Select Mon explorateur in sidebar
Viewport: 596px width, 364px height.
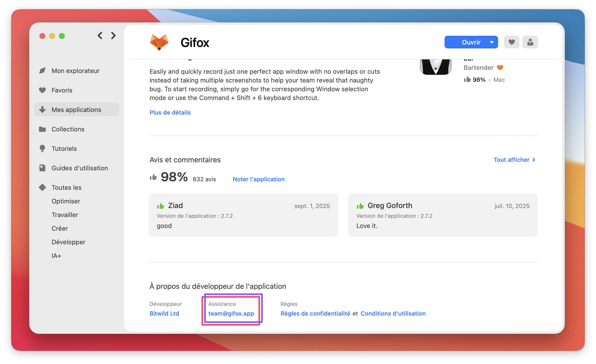pyautogui.click(x=76, y=71)
